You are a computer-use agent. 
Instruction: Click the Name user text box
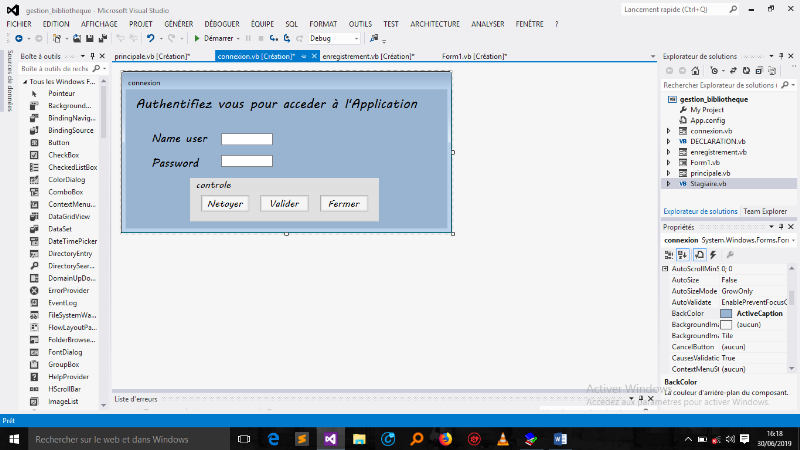[x=247, y=139]
